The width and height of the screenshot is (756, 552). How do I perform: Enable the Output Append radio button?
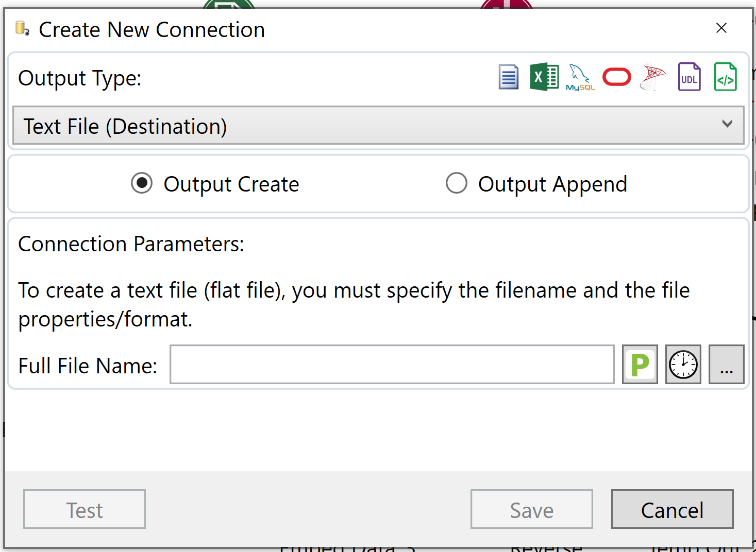[x=457, y=183]
